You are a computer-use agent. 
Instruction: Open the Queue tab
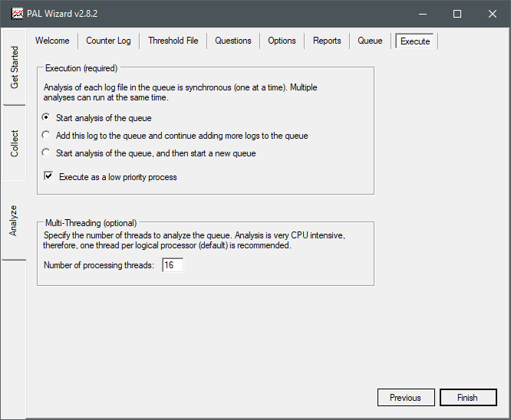click(x=370, y=41)
